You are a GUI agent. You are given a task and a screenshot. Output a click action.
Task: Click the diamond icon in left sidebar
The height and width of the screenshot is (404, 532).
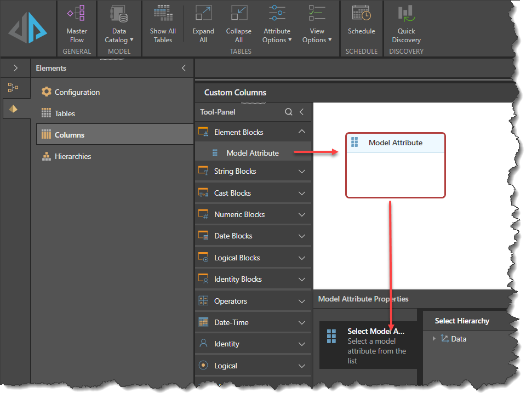pos(14,109)
